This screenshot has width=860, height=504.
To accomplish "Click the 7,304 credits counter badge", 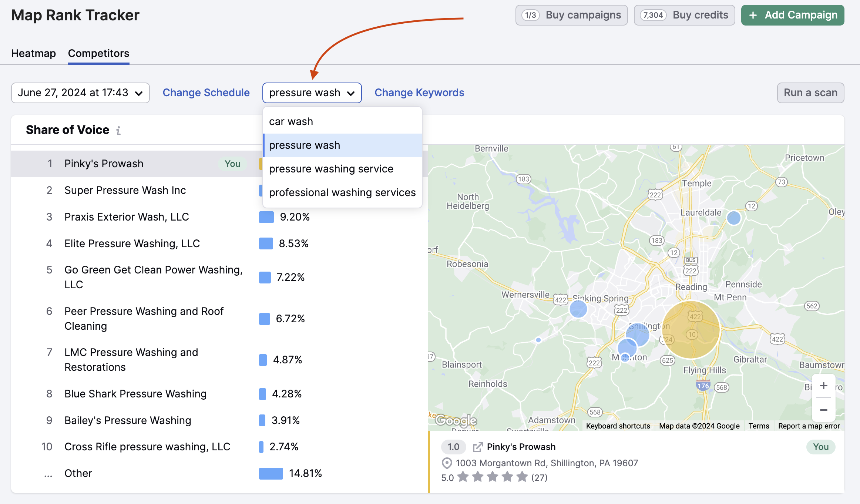I will (653, 15).
